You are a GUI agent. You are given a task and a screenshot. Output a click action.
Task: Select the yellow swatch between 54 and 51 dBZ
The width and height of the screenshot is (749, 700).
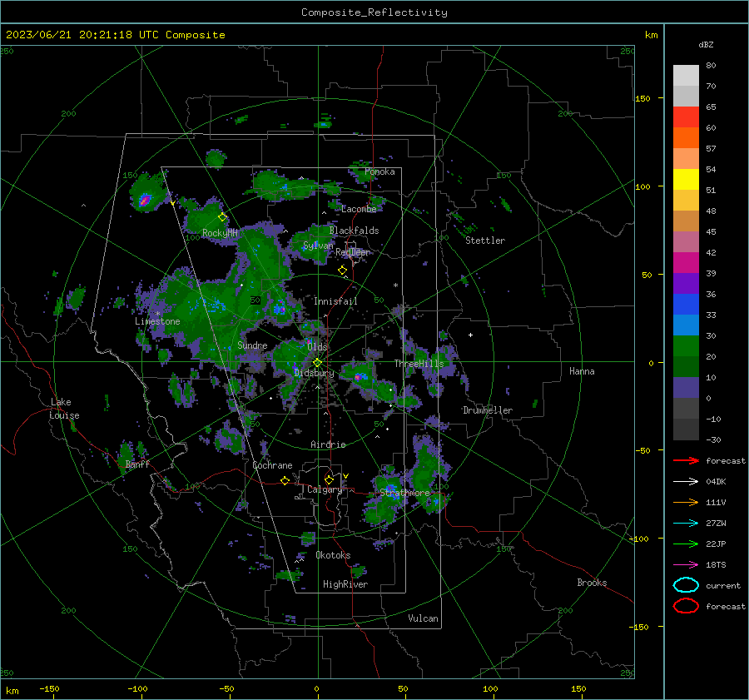(x=686, y=180)
